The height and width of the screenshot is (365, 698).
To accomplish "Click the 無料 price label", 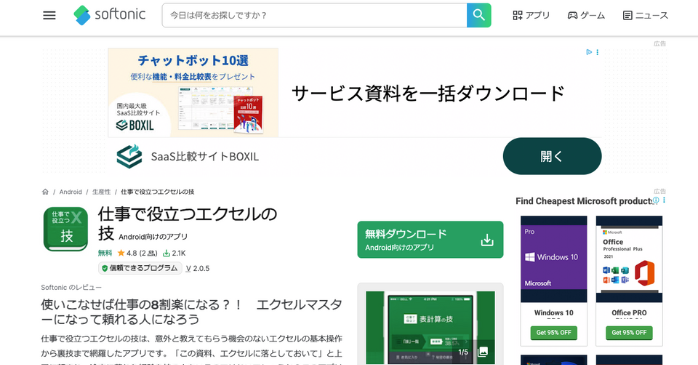I will pos(105,253).
